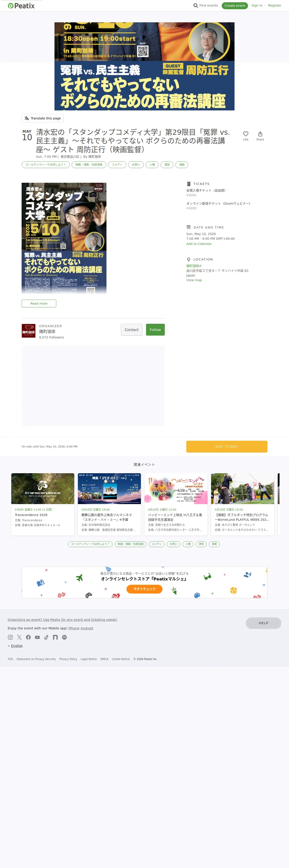Open the Cookie Notice footer link
The height and width of the screenshot is (868, 289).
click(x=121, y=659)
